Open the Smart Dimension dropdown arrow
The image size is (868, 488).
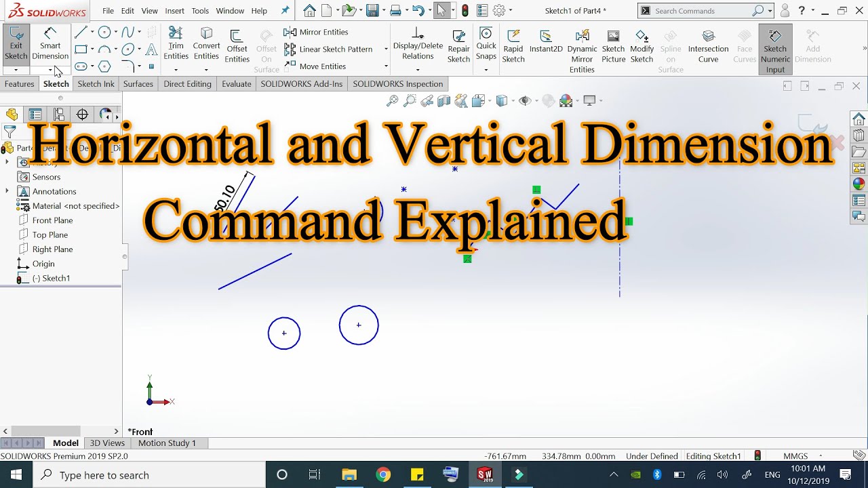[50, 70]
